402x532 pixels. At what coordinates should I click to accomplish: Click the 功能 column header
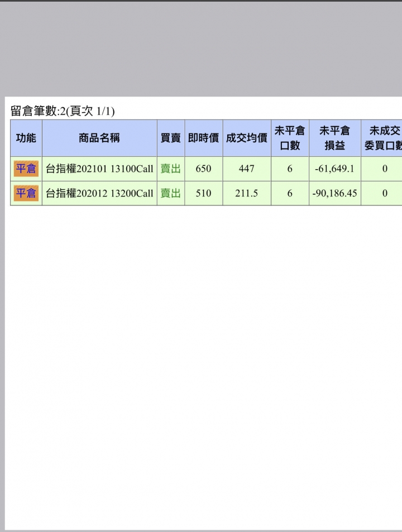[x=26, y=138]
